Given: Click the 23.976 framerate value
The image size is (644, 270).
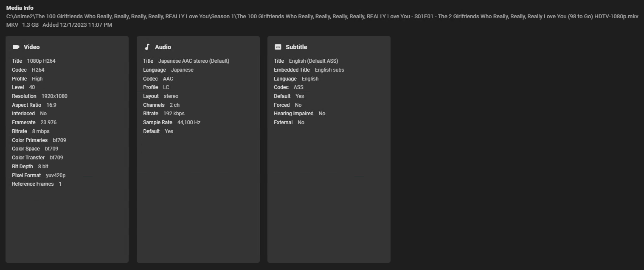Looking at the screenshot, I should point(48,122).
